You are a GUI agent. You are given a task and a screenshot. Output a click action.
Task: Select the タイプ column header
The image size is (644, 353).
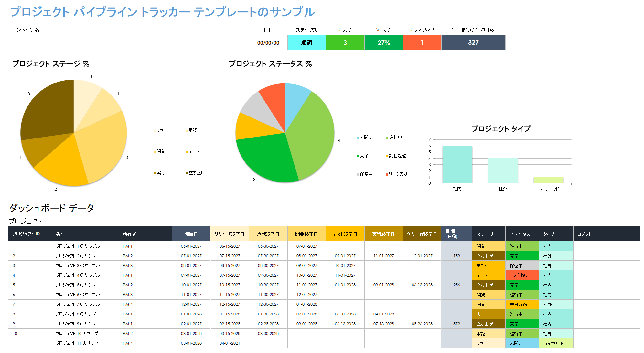pos(556,234)
